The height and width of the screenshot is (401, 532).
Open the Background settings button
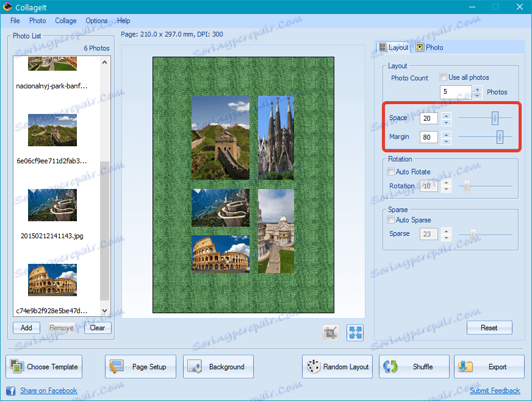pos(218,366)
